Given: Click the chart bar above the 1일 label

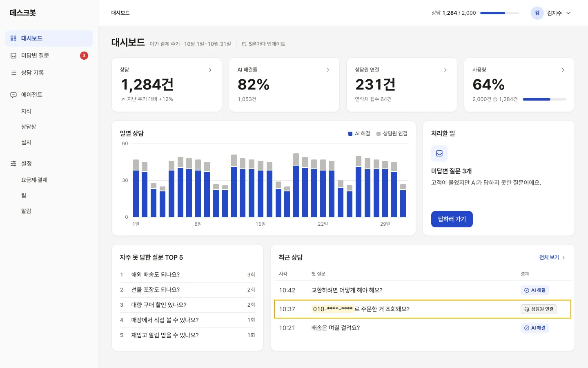Looking at the screenshot, I should (136, 188).
